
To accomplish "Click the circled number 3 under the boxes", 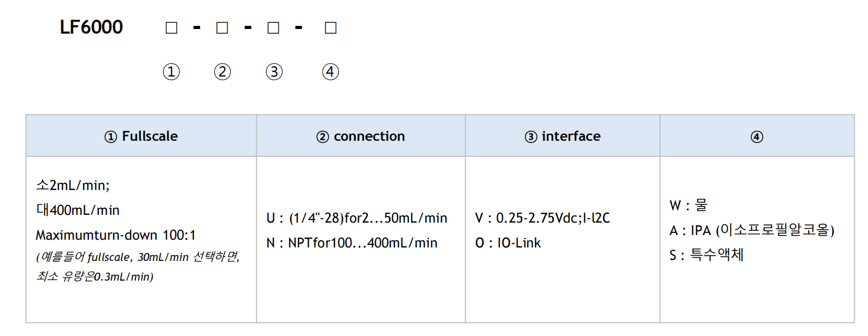I will (x=274, y=71).
